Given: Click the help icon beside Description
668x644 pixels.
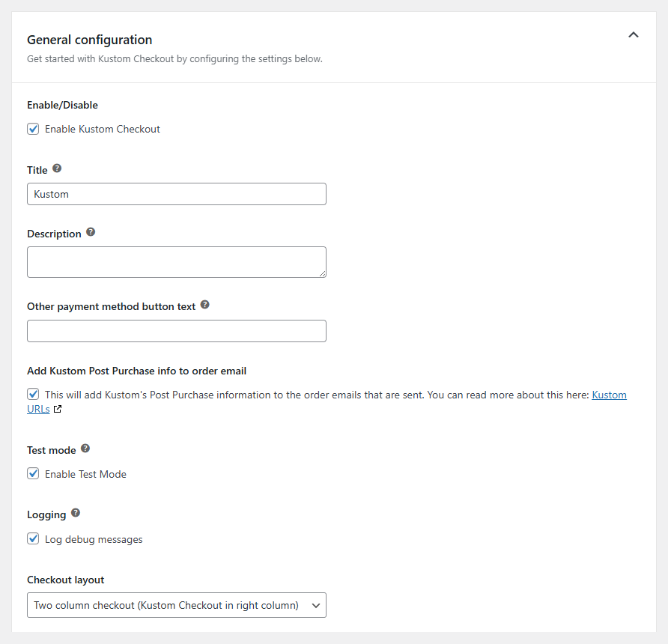Looking at the screenshot, I should coord(91,232).
